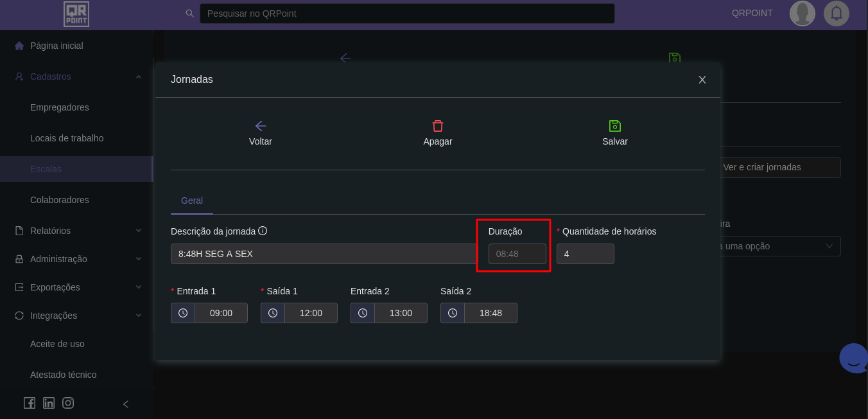The width and height of the screenshot is (868, 419).
Task: Click the Pesquisar no QRPoint search field
Action: click(407, 13)
